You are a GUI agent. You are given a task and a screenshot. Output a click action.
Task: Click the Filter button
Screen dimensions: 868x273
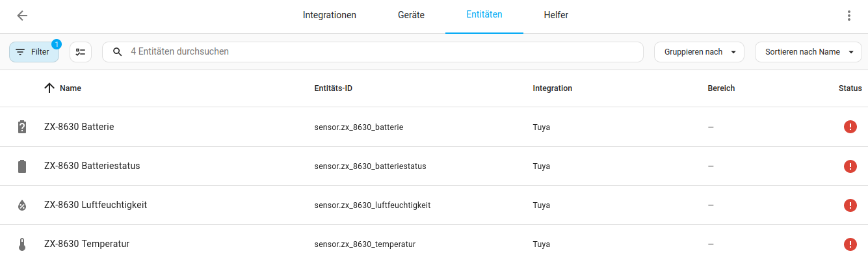pyautogui.click(x=34, y=52)
